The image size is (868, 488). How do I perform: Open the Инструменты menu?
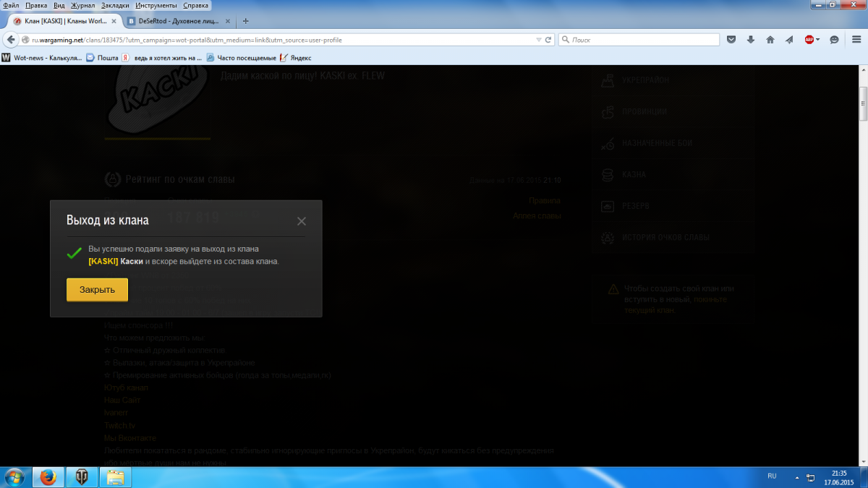[x=157, y=5]
